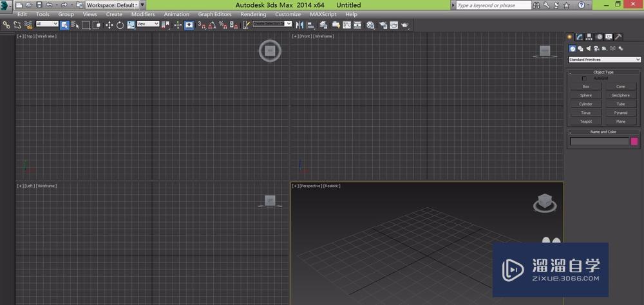
Task: Open the Modifiers menu
Action: [x=142, y=14]
